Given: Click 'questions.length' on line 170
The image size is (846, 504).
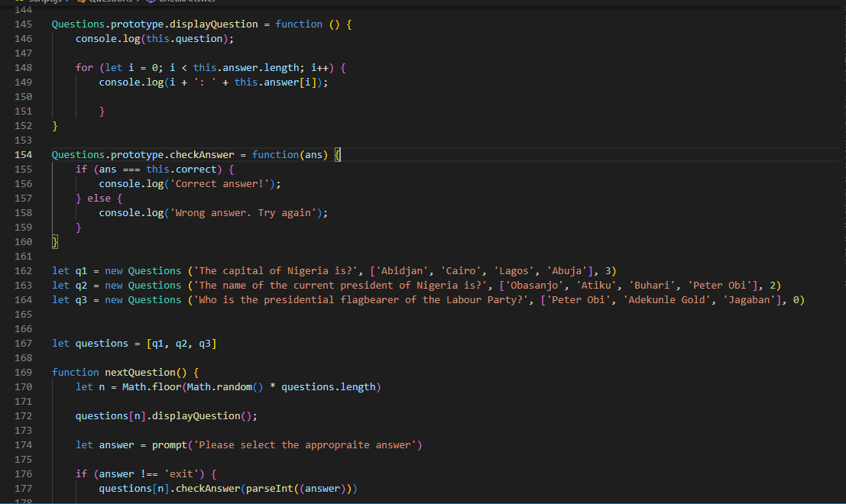Looking at the screenshot, I should [329, 387].
